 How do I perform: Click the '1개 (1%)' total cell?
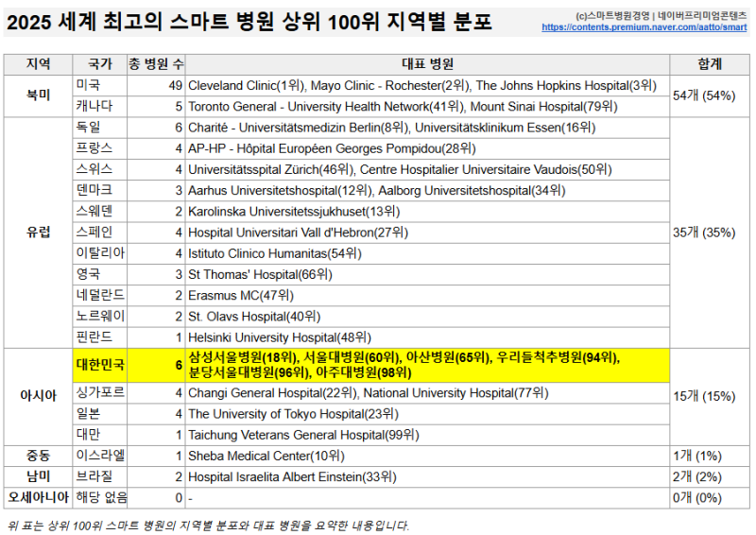[710, 456]
